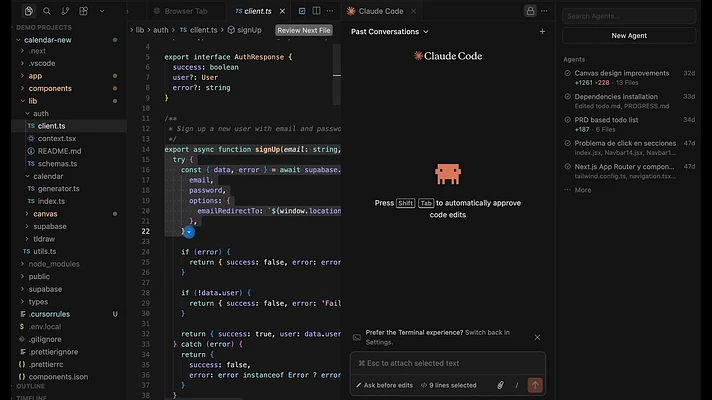Click the Review Next File button

(304, 30)
